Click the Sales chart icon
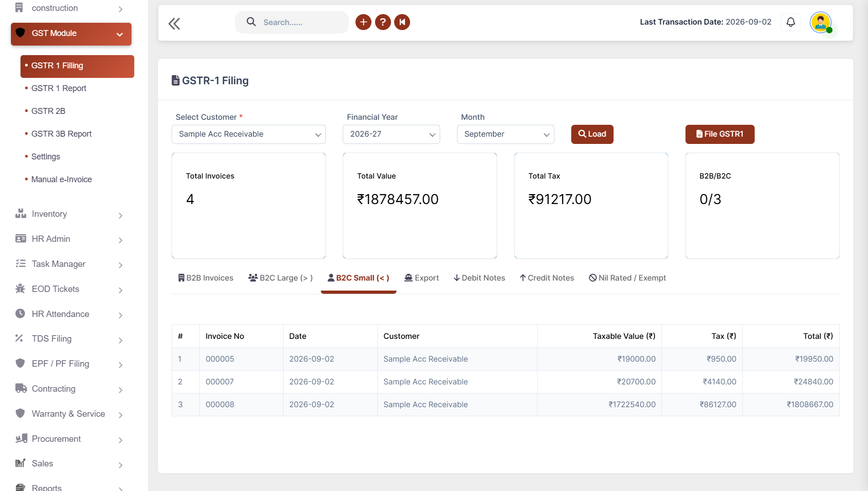The width and height of the screenshot is (868, 491). (20, 463)
